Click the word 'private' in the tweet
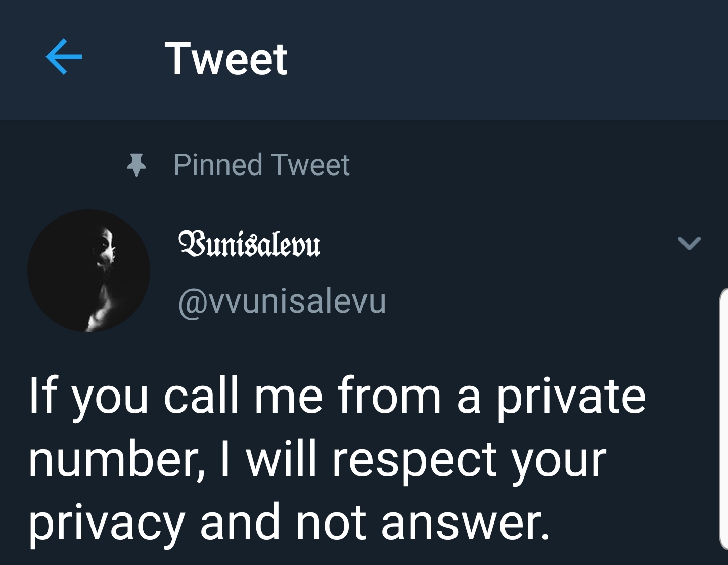The image size is (728, 565). [571, 397]
